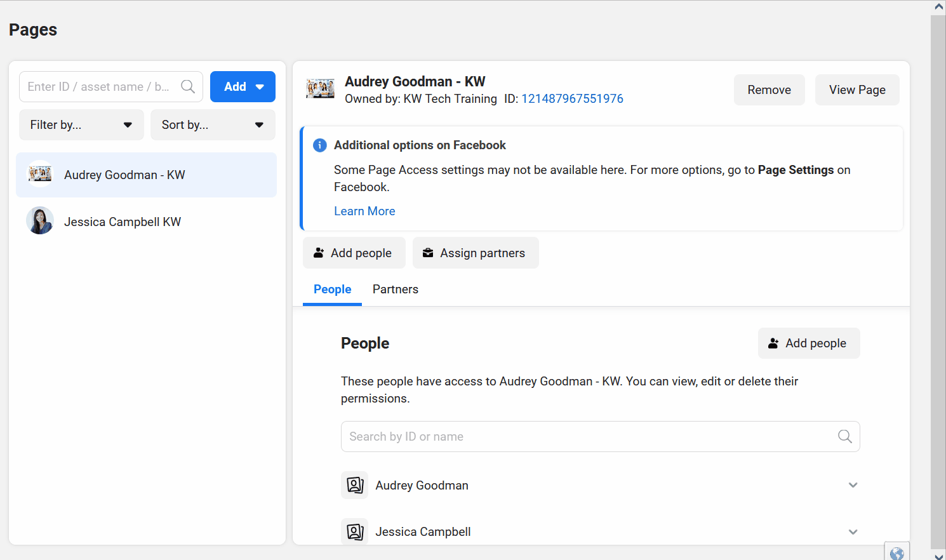The width and height of the screenshot is (946, 560).
Task: Switch to the People tab
Action: pyautogui.click(x=332, y=290)
